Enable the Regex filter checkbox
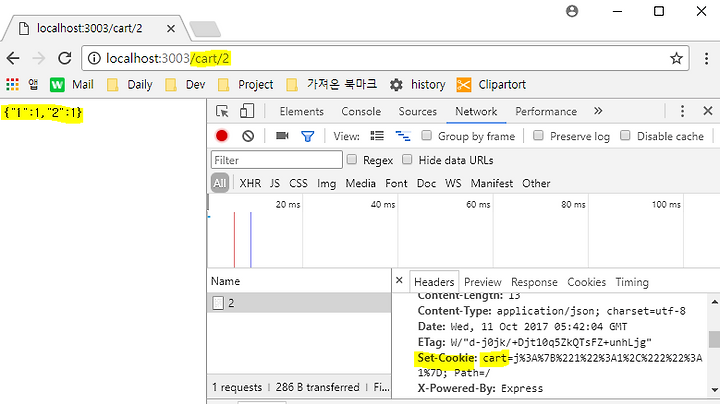This screenshot has width=720, height=404. tap(352, 159)
